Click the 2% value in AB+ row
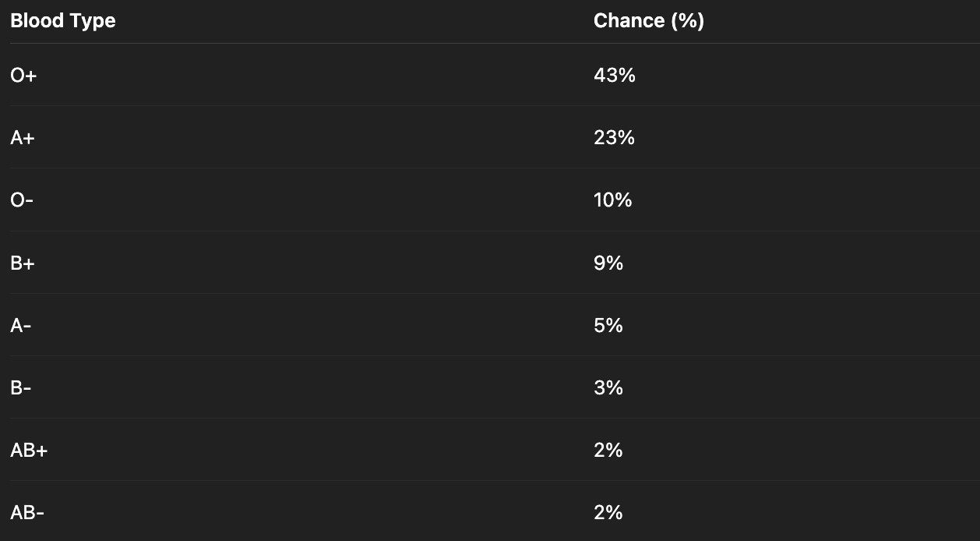 (608, 451)
